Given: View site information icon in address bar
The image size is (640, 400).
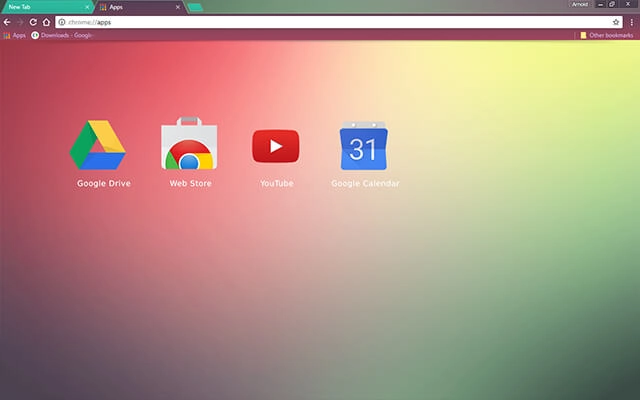Looking at the screenshot, I should [x=62, y=22].
